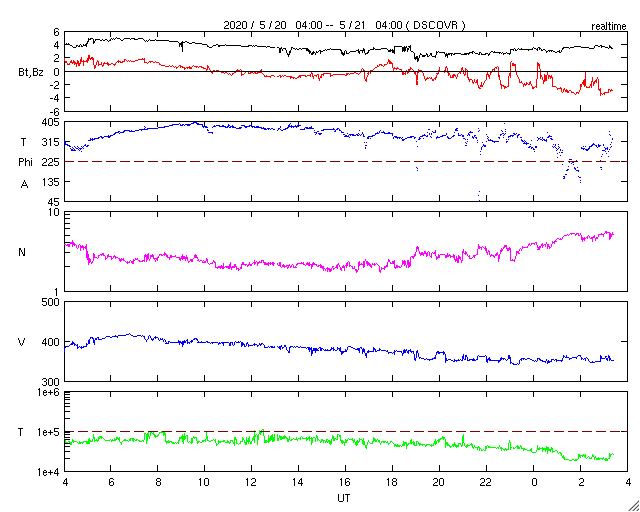
Task: Click the '18' hour x-axis tick label
Action: coord(392,483)
